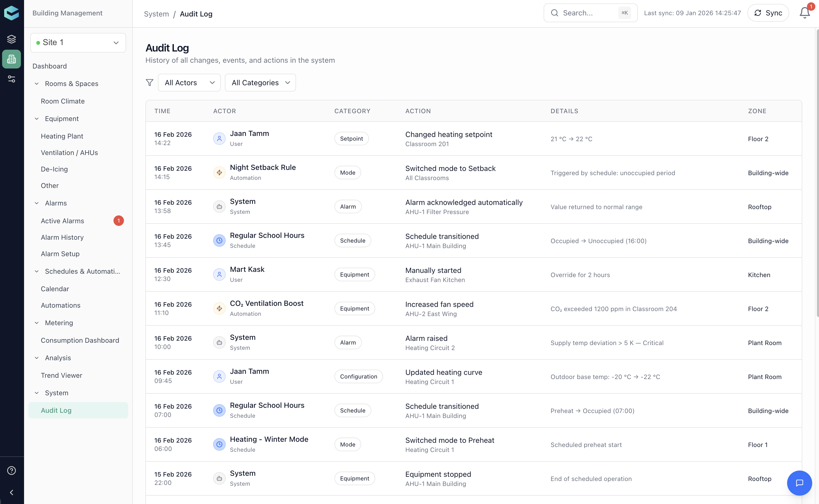819x504 pixels.
Task: Click clock icon in the 07:00 schedule row
Action: 219,410
